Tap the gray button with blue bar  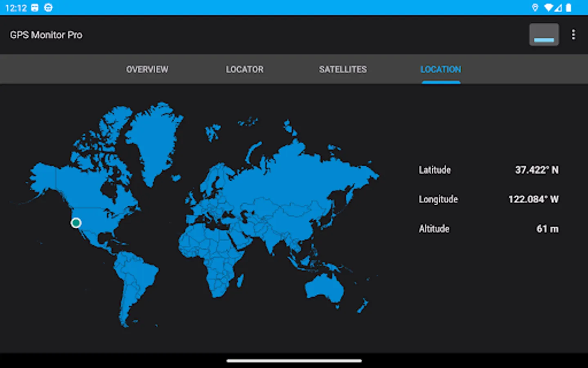point(544,34)
